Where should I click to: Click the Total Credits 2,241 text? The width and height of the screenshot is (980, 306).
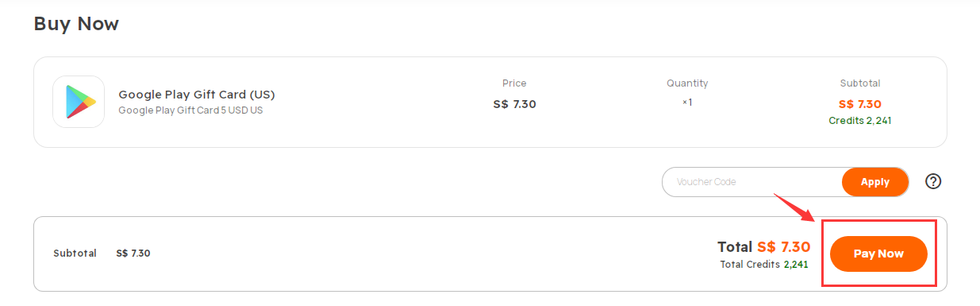coord(764,265)
